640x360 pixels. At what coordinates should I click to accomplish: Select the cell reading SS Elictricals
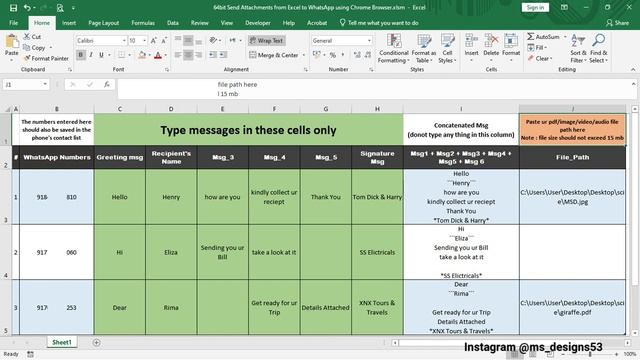pyautogui.click(x=377, y=252)
